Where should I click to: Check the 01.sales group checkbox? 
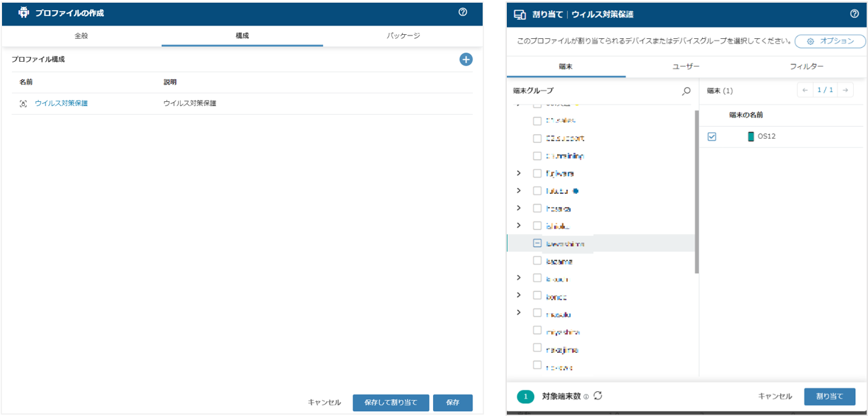537,121
